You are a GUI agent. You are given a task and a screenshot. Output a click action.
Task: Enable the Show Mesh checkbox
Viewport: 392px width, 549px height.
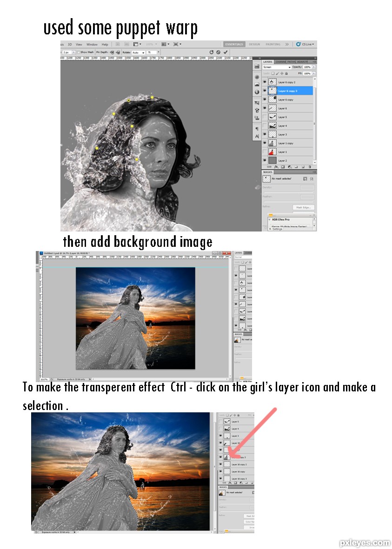pos(79,52)
